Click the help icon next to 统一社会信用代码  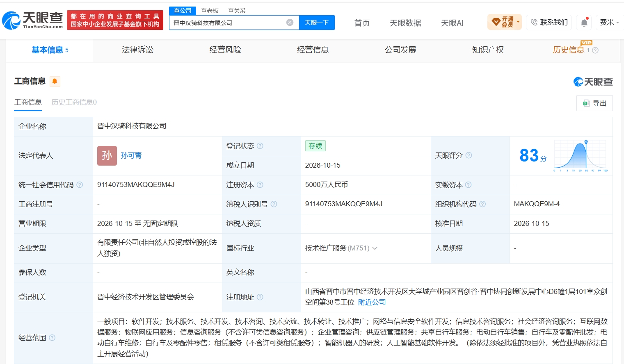pyautogui.click(x=80, y=185)
